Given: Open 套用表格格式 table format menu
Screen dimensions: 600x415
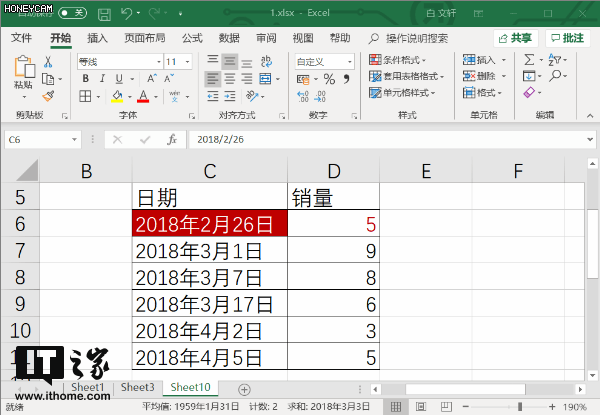Looking at the screenshot, I should tap(406, 76).
